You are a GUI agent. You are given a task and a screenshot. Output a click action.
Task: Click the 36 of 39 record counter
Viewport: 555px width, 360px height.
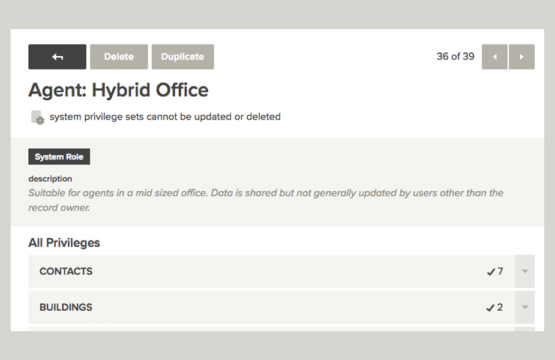click(455, 57)
